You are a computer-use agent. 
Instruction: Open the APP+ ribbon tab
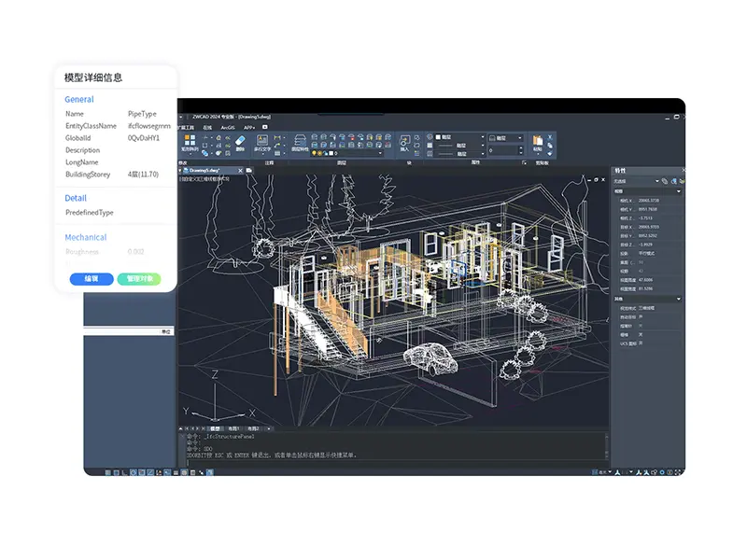(249, 128)
